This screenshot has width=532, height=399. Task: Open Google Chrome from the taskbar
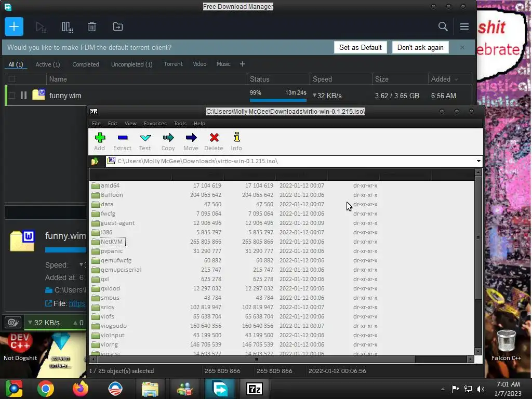(46, 389)
